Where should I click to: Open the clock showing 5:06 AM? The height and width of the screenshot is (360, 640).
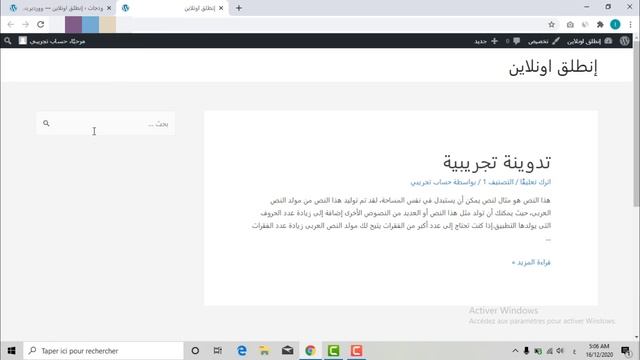tap(599, 351)
